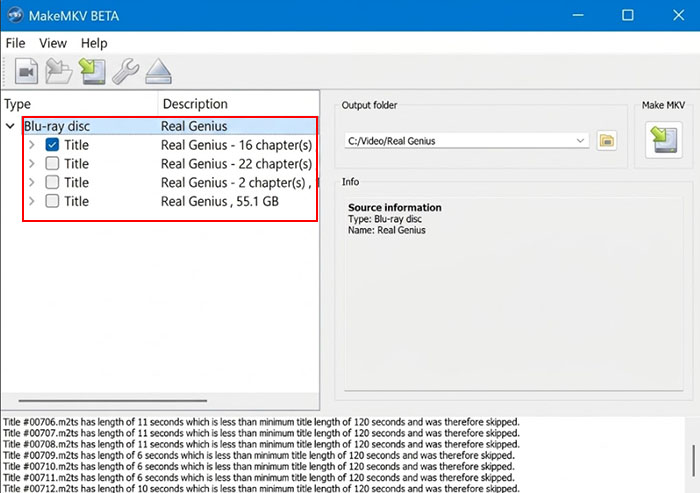The image size is (700, 493).
Task: Open the Help menu
Action: click(94, 43)
